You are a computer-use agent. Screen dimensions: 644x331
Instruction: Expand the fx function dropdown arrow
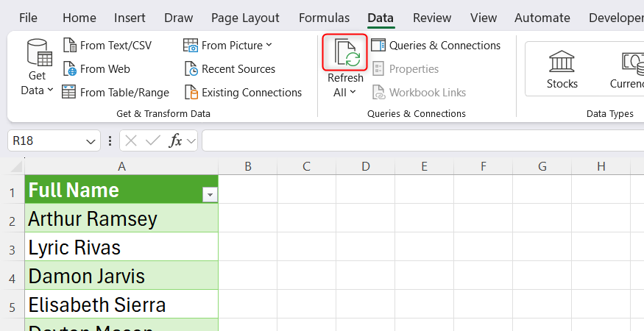point(191,141)
